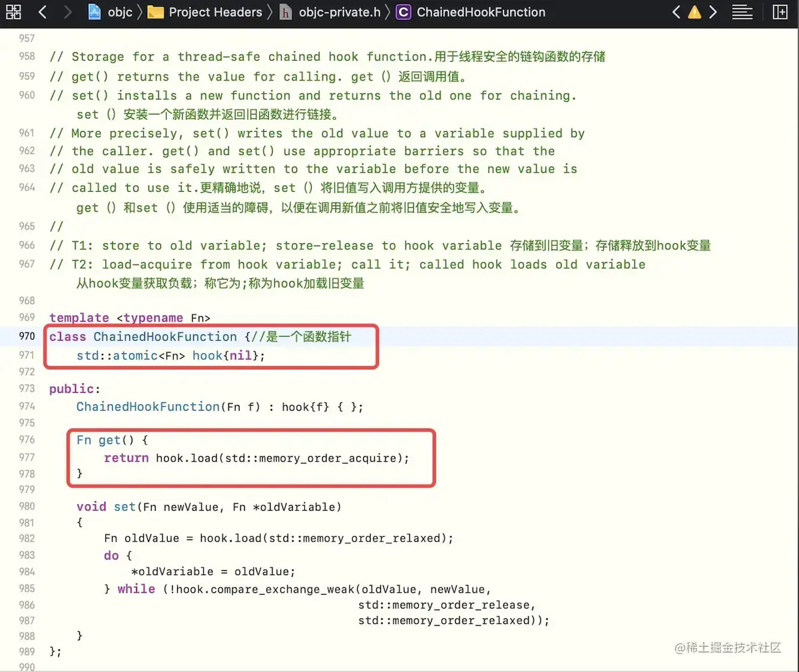Click '*oldVariable = oldValue;' on line 984
This screenshot has height=672, width=799.
213,571
